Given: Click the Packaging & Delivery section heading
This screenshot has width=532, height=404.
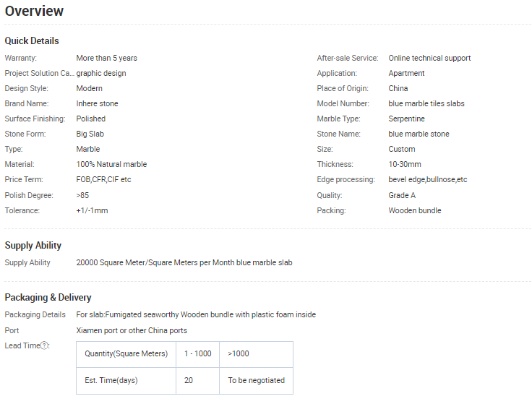Looking at the screenshot, I should click(x=48, y=298).
